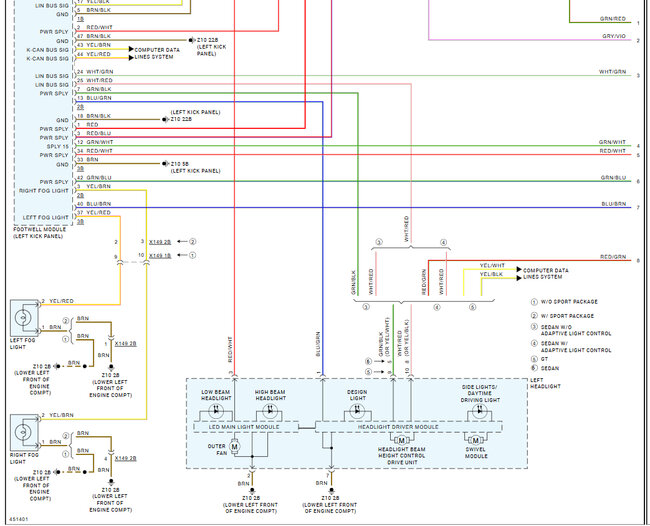Click the HEADLIGHT BEAM HEIGHT CONTROL DRIVE UNIT label
Image resolution: width=650 pixels, height=526 pixels.
click(x=401, y=456)
